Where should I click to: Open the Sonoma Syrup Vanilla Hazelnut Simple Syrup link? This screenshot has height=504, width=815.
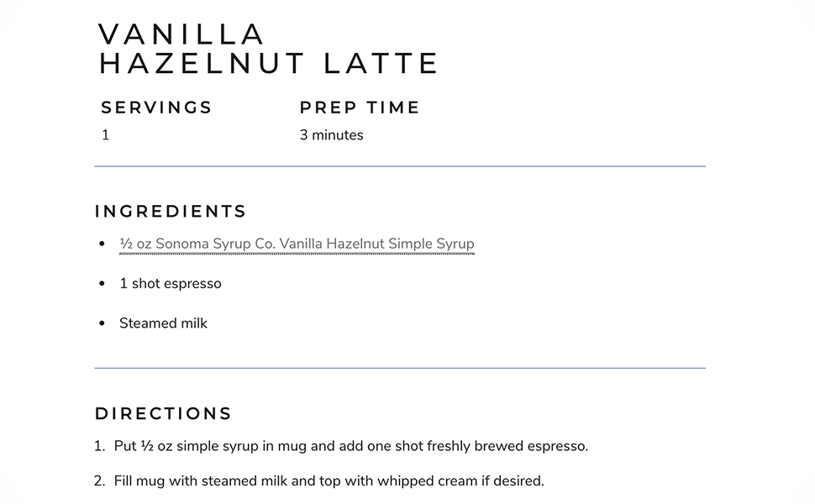(297, 244)
